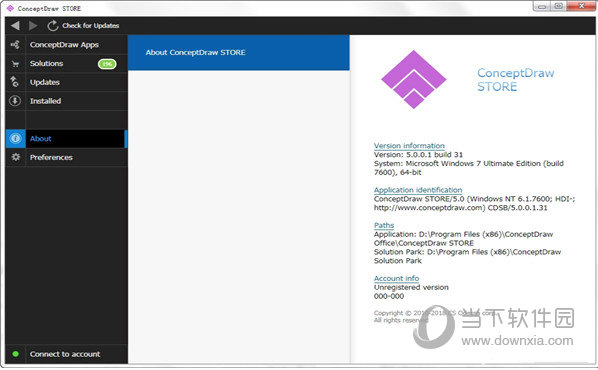Click the Solutions cart icon
This screenshot has width=598, height=370.
click(x=15, y=64)
